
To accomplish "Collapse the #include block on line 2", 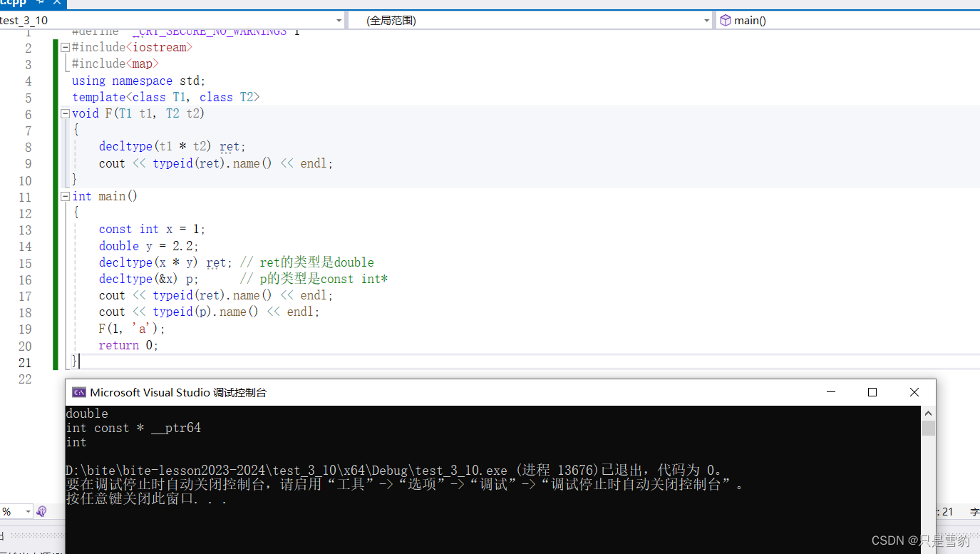I will tap(66, 48).
